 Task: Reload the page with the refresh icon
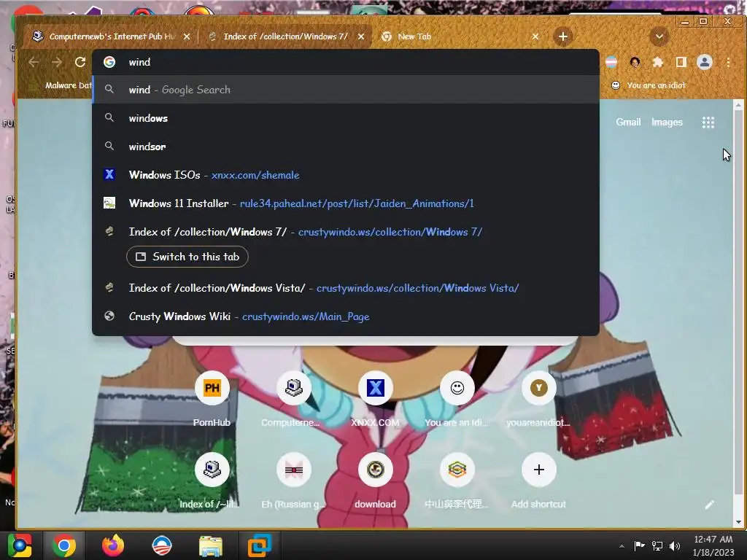coord(80,62)
